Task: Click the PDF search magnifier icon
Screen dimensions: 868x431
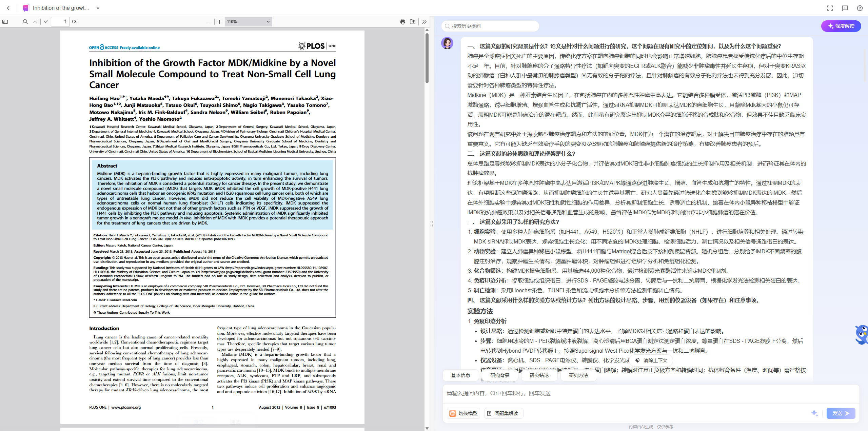Action: click(x=25, y=22)
